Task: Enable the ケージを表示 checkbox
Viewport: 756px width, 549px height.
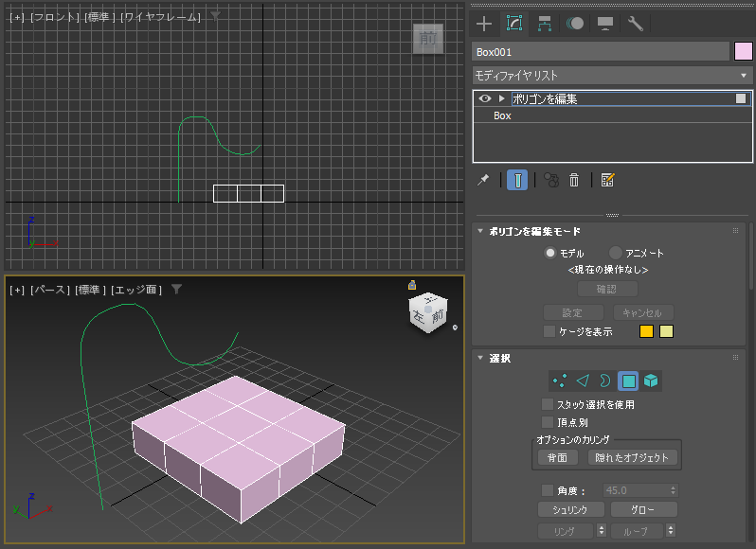Action: 549,331
